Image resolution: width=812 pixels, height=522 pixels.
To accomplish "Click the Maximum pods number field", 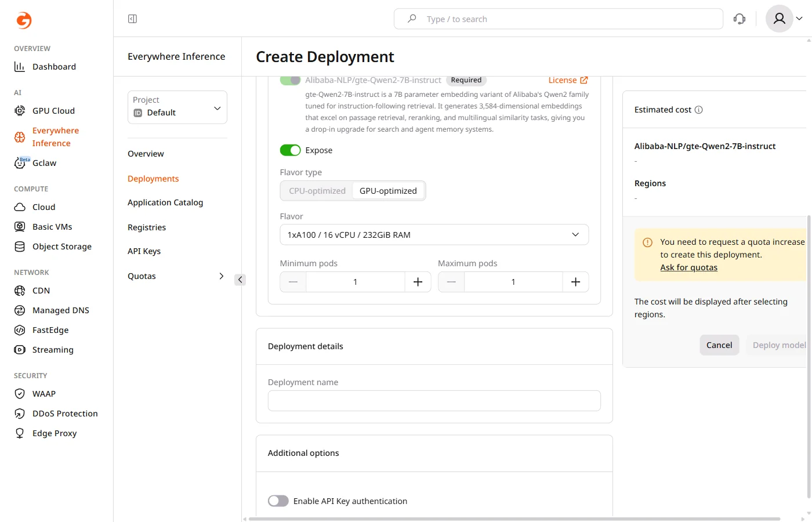I will point(513,282).
